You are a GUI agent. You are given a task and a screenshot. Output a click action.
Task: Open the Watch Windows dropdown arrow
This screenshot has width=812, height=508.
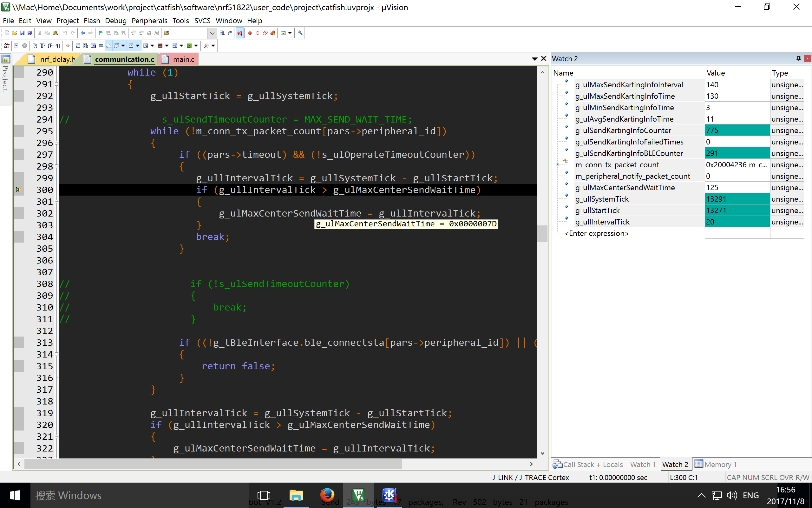click(x=123, y=46)
